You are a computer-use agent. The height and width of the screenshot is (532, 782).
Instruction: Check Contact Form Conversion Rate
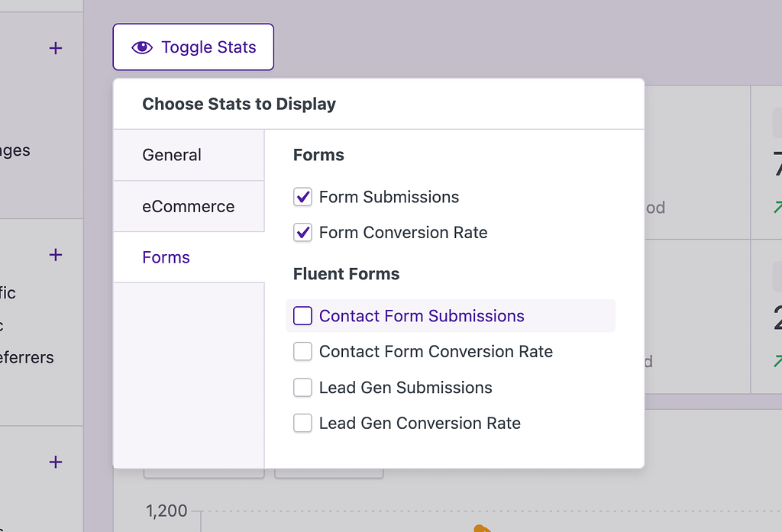[302, 351]
